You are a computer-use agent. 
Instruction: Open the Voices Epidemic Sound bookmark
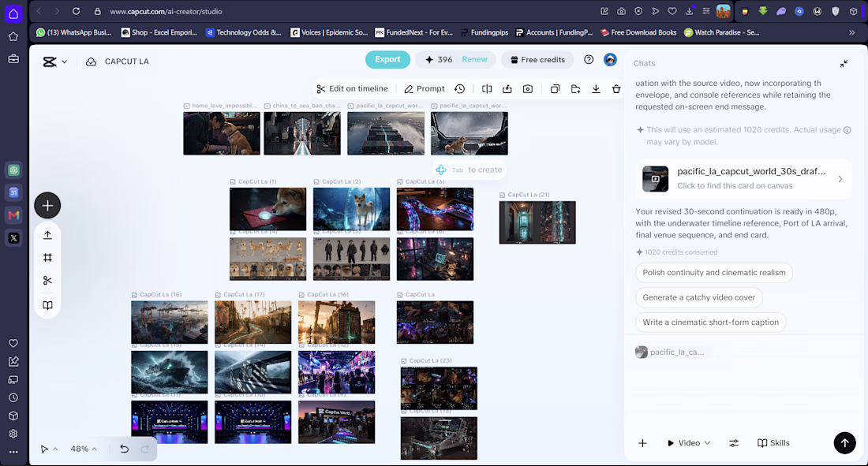[x=329, y=32]
